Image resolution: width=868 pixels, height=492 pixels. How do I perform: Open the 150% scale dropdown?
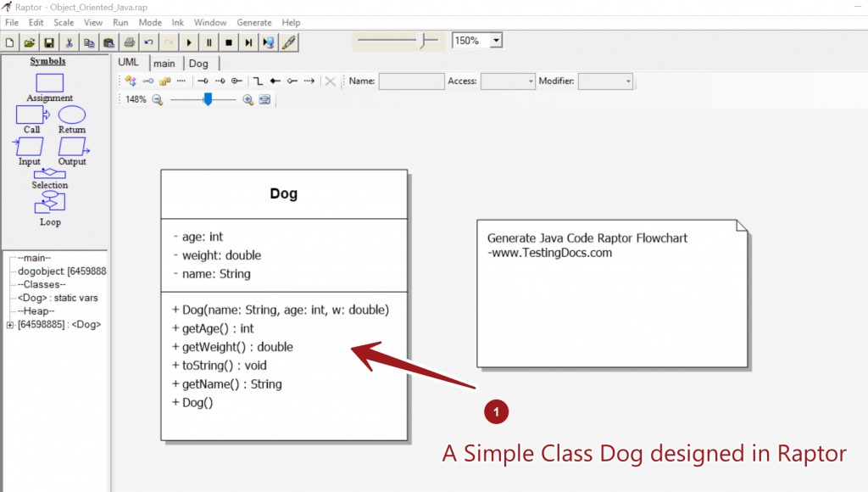496,40
